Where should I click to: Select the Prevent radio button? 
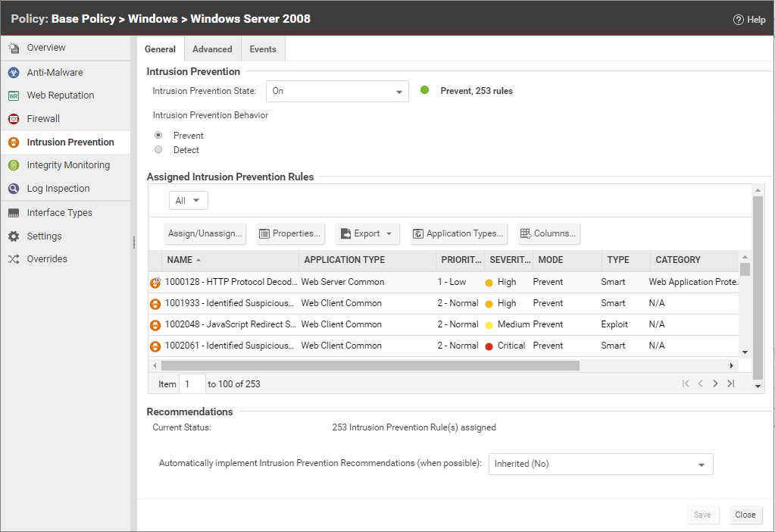(158, 135)
